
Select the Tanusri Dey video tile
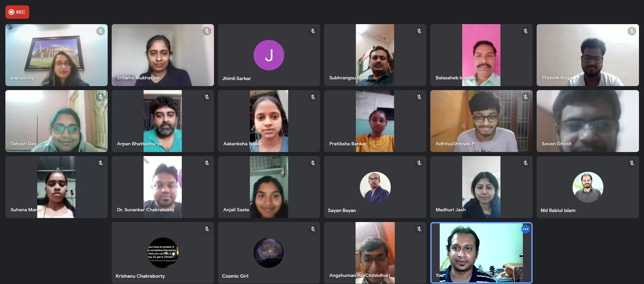[x=56, y=121]
